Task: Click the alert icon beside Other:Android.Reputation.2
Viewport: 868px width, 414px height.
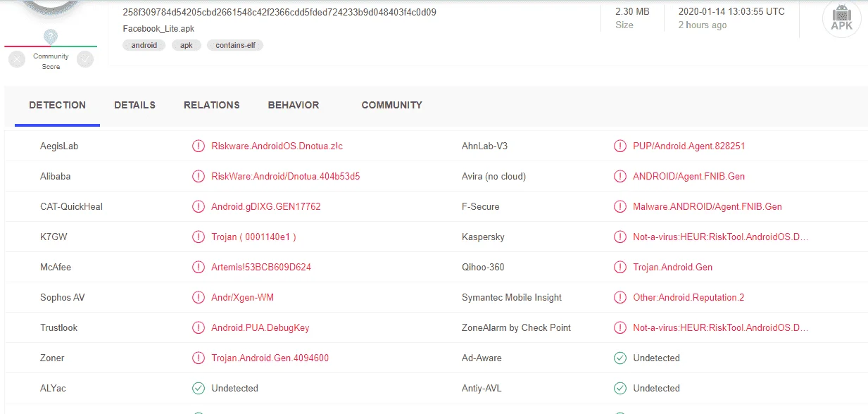Action: coord(620,297)
